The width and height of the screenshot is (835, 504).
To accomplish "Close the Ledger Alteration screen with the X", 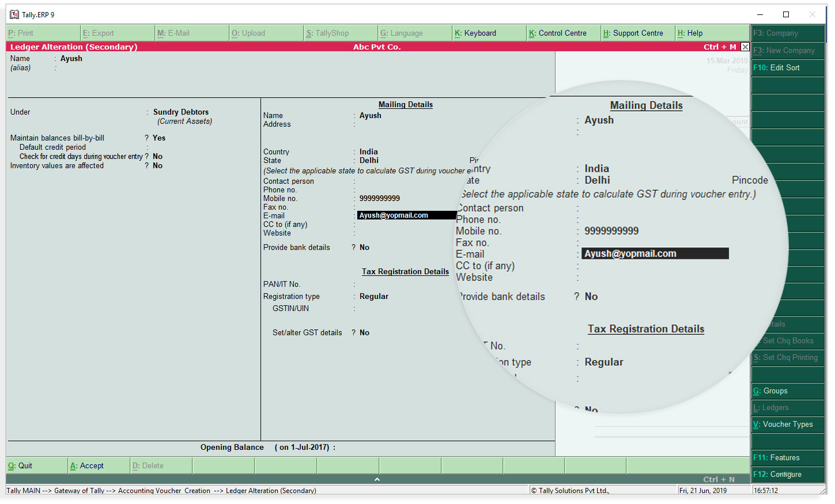I will pyautogui.click(x=745, y=47).
